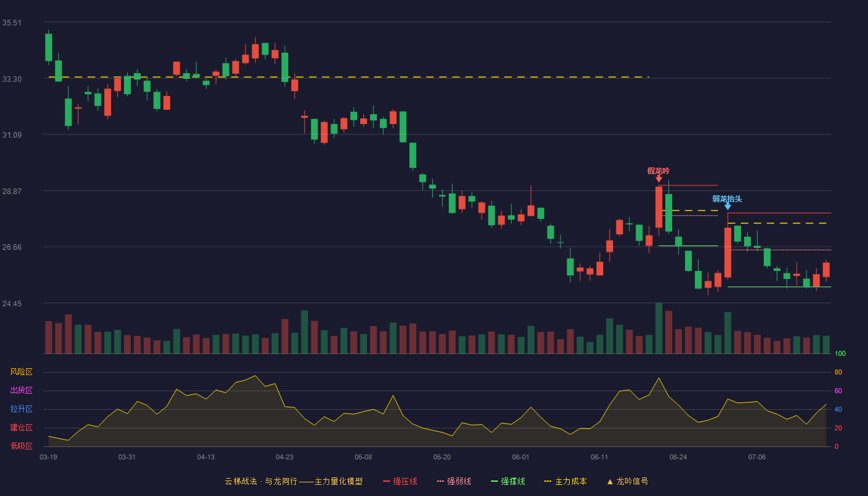Toggle the 强撑线 legend entry
The width and height of the screenshot is (868, 496).
coord(508,481)
